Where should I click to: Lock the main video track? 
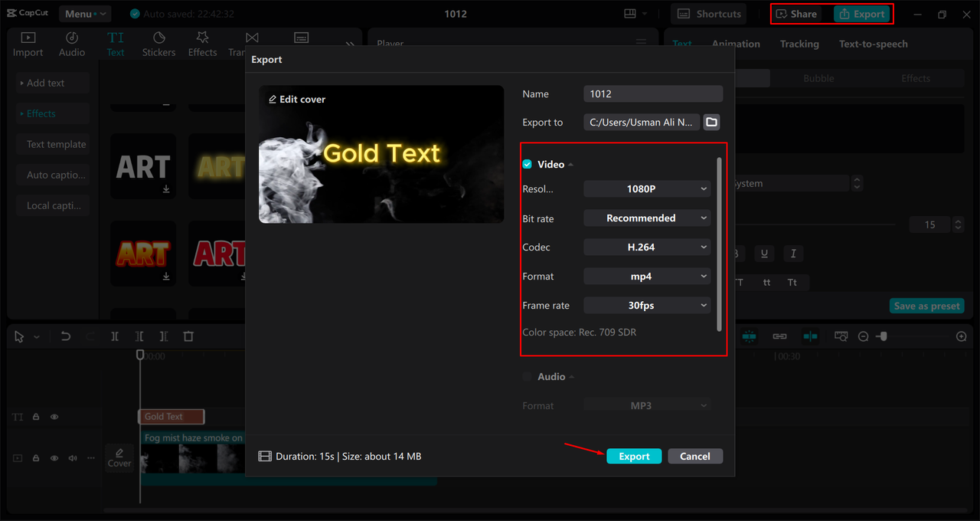(36, 458)
